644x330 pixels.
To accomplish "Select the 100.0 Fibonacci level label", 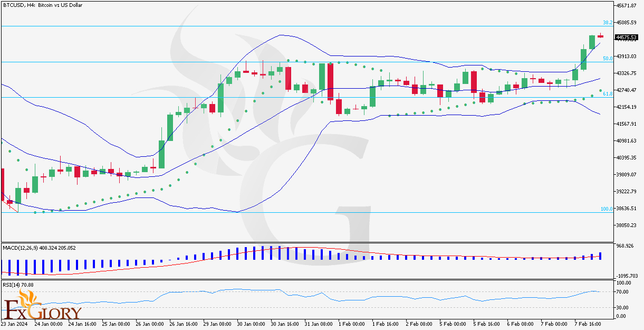I will (x=606, y=209).
